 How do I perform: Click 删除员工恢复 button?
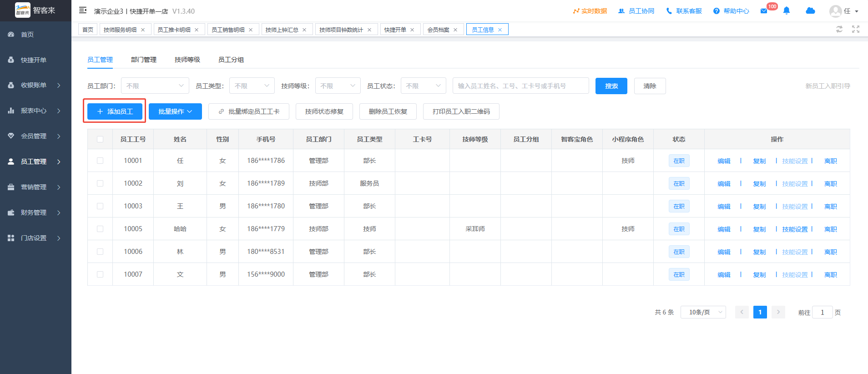click(388, 111)
